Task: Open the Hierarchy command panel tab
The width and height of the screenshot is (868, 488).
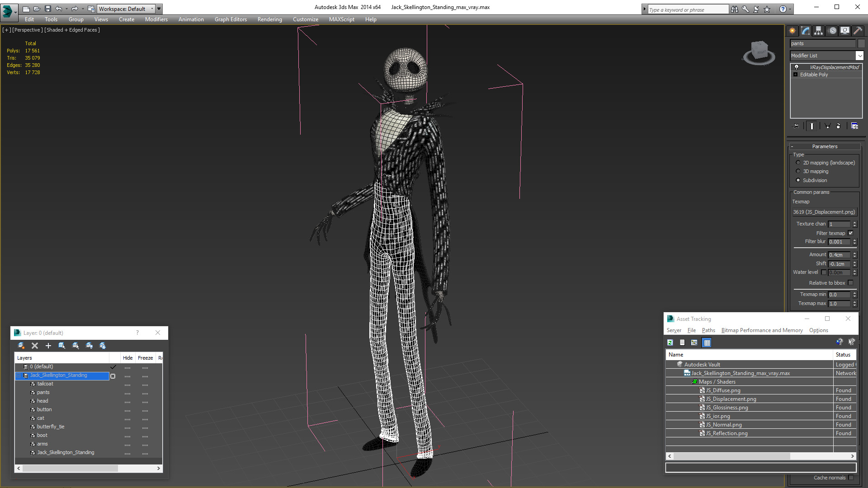Action: click(x=819, y=31)
